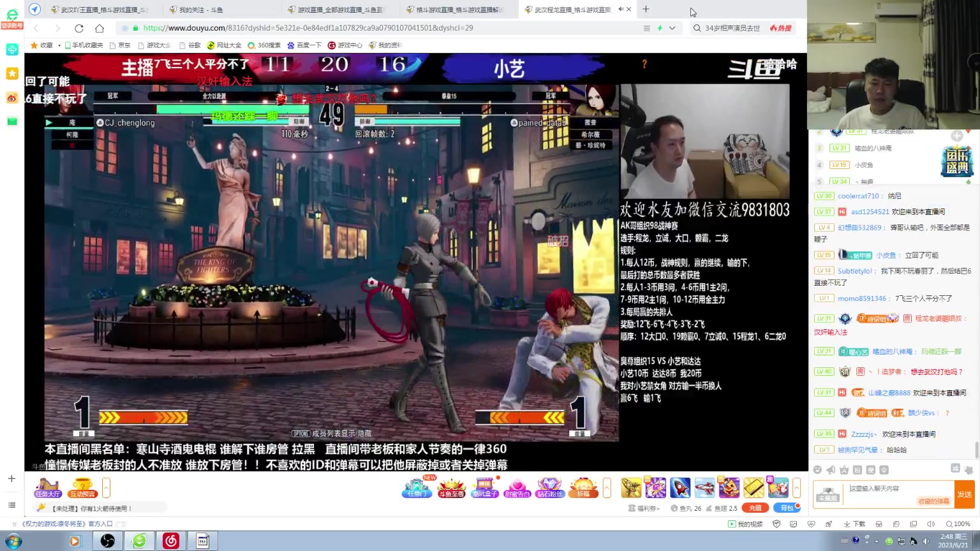Open a new browser tab with plus
This screenshot has height=551, width=980.
646,9
